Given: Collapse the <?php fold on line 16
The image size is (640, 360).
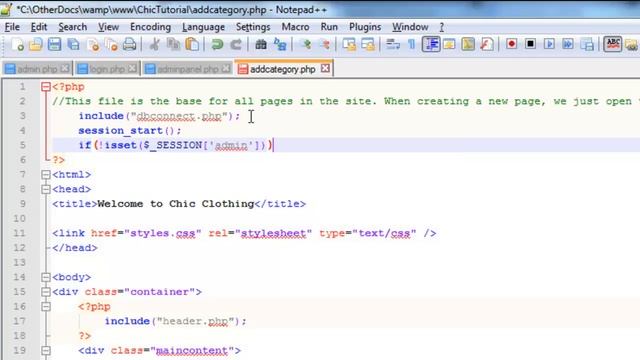Looking at the screenshot, I should point(46,307).
